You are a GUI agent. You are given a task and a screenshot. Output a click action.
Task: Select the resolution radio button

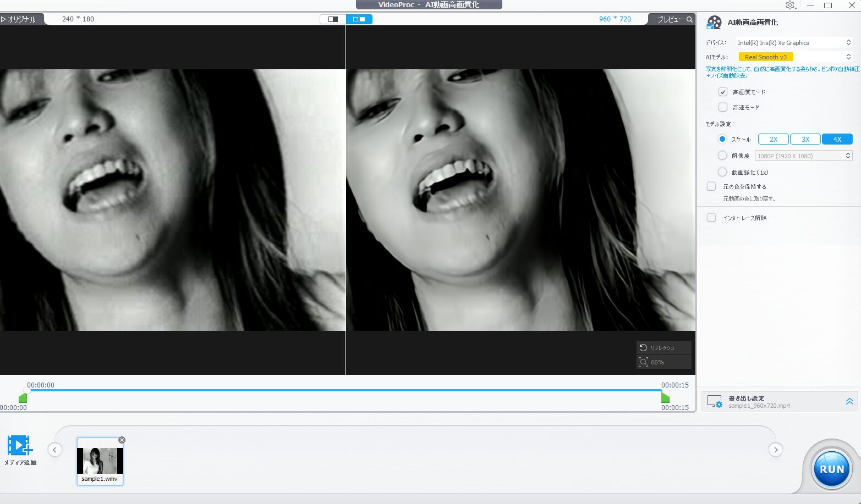tap(722, 156)
